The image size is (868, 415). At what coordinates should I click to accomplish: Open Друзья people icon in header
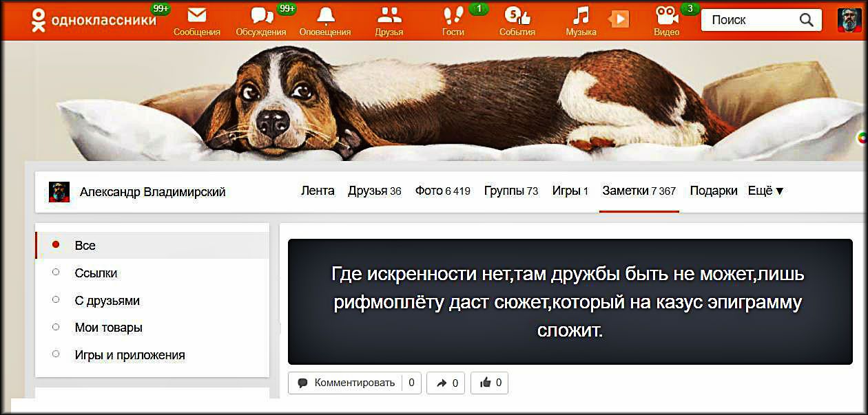coord(389,17)
